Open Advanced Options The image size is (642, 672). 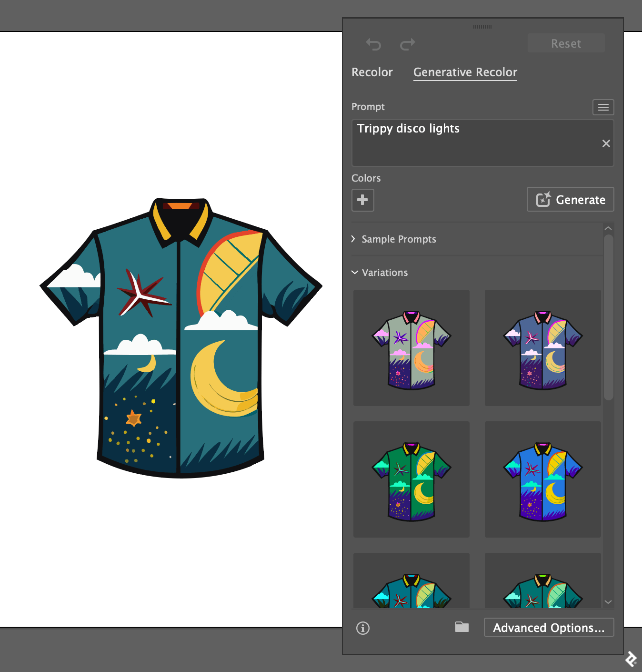click(549, 627)
